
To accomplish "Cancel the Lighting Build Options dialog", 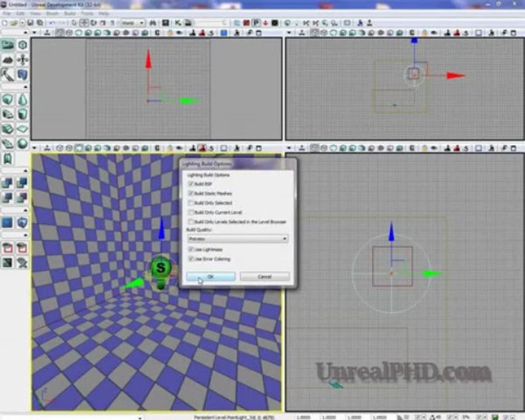I will [x=264, y=276].
